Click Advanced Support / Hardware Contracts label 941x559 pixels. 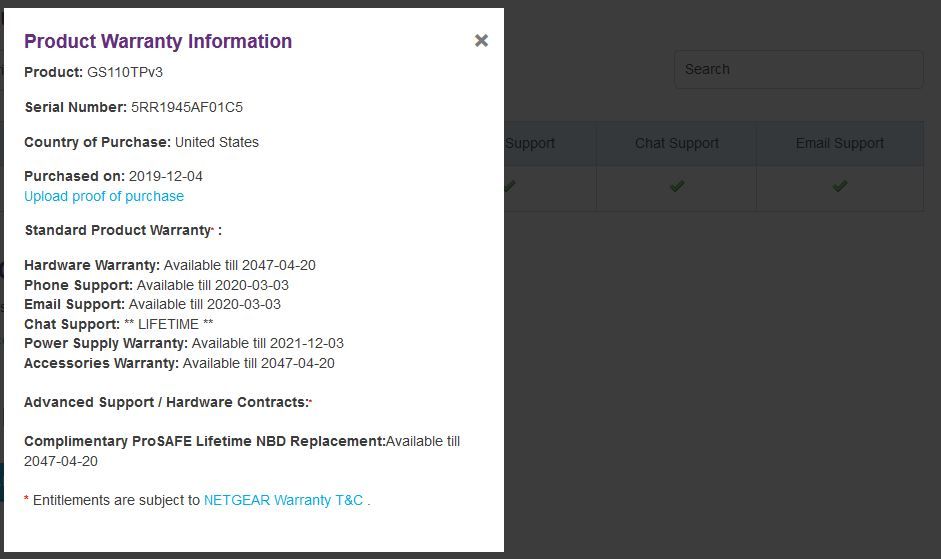click(167, 402)
